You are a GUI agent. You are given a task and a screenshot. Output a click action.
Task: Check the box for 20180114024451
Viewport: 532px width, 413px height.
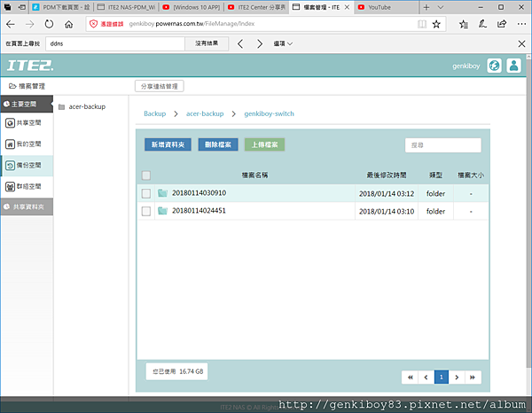[146, 211]
